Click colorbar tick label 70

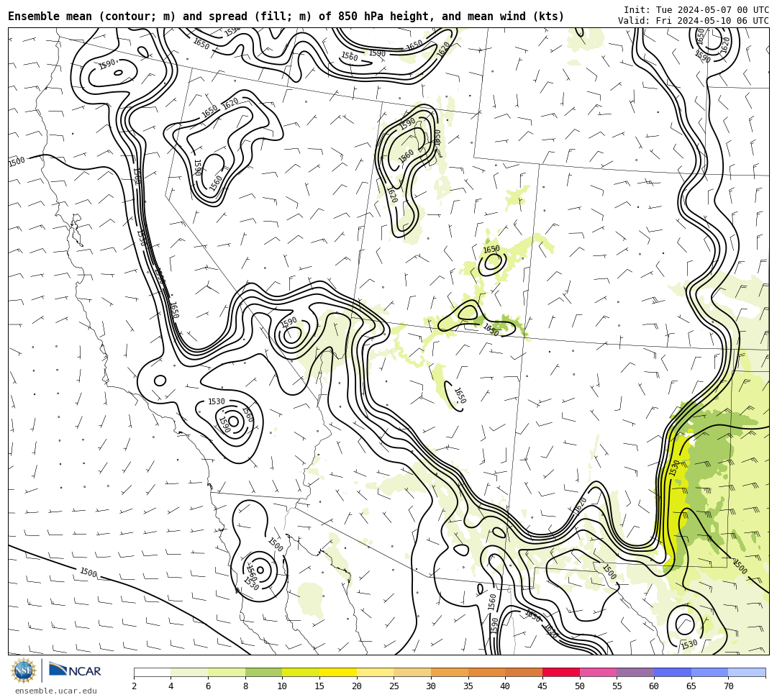point(728,686)
